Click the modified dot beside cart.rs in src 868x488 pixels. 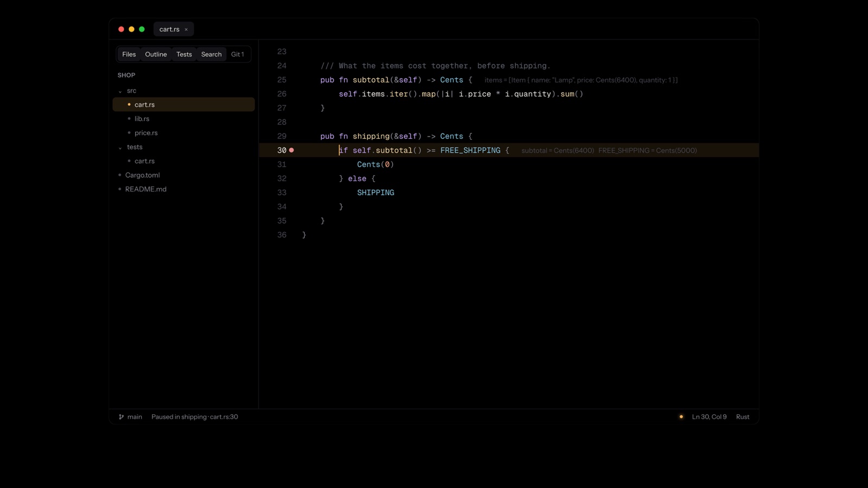[x=129, y=105]
